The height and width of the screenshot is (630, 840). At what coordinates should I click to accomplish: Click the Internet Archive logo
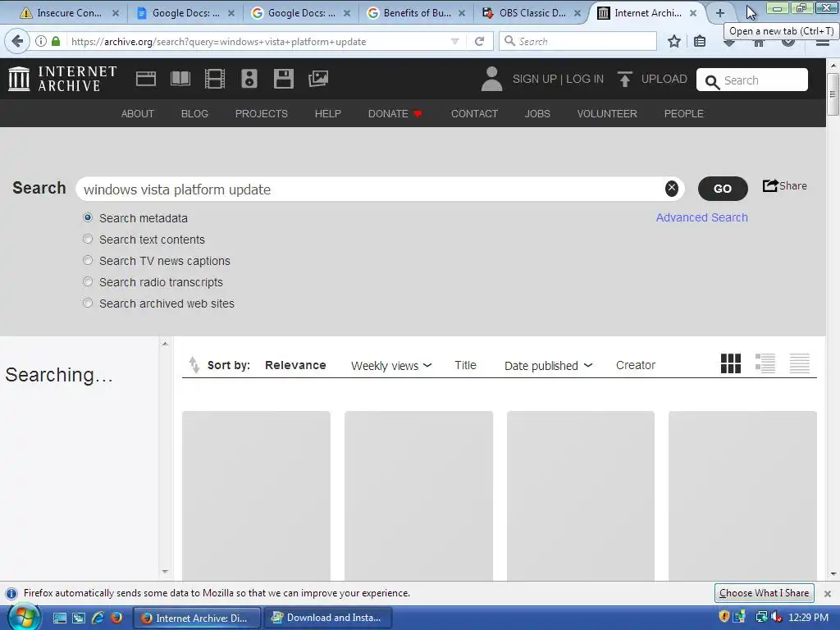click(62, 79)
